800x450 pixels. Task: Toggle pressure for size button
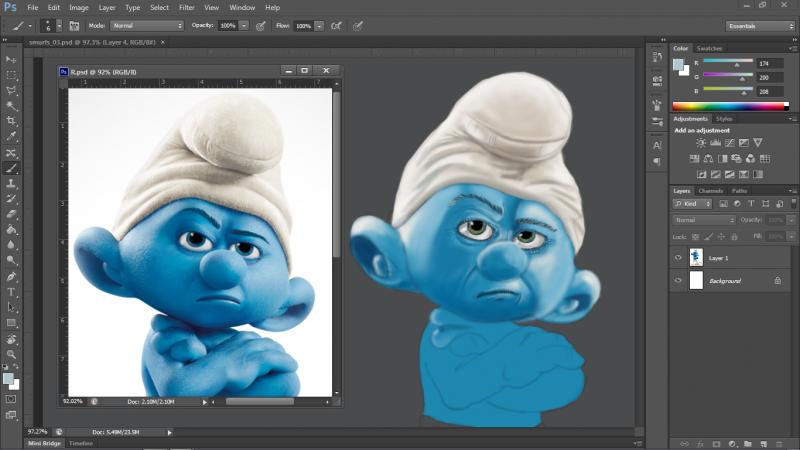coord(358,26)
